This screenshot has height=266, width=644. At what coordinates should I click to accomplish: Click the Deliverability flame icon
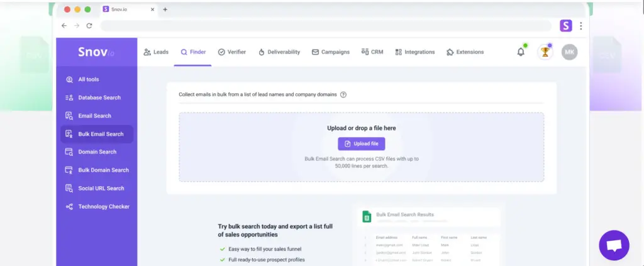(x=261, y=52)
